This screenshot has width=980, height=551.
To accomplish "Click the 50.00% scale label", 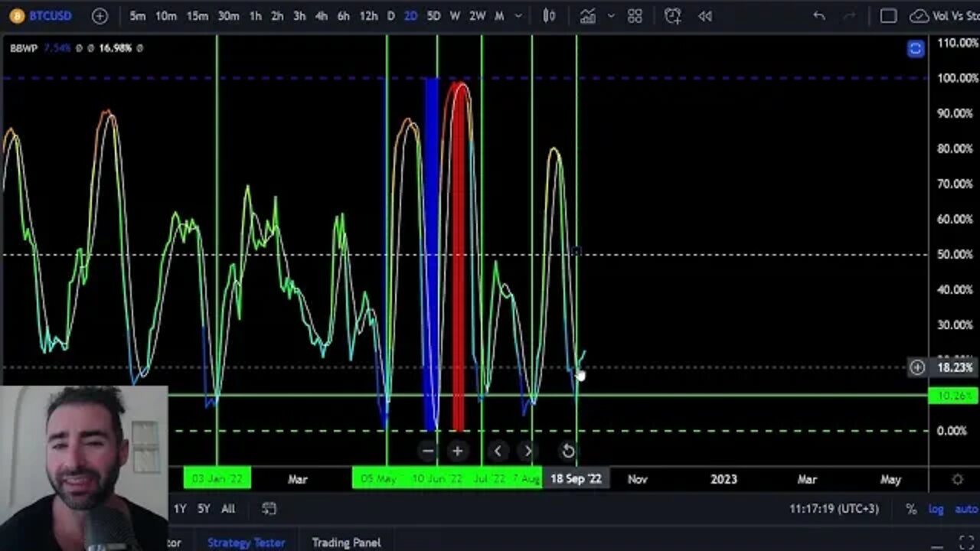I will click(957, 254).
